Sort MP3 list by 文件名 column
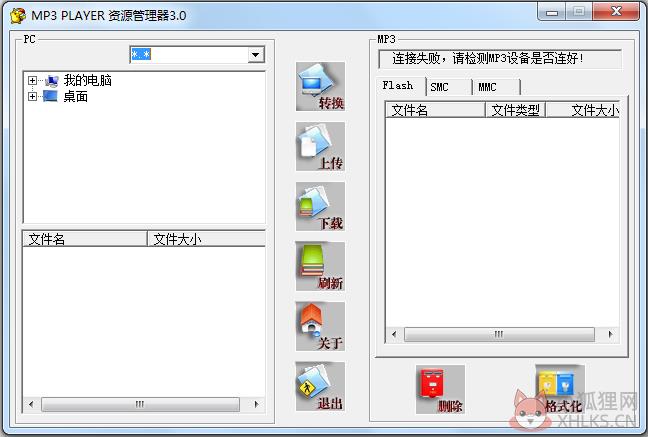 click(x=435, y=110)
